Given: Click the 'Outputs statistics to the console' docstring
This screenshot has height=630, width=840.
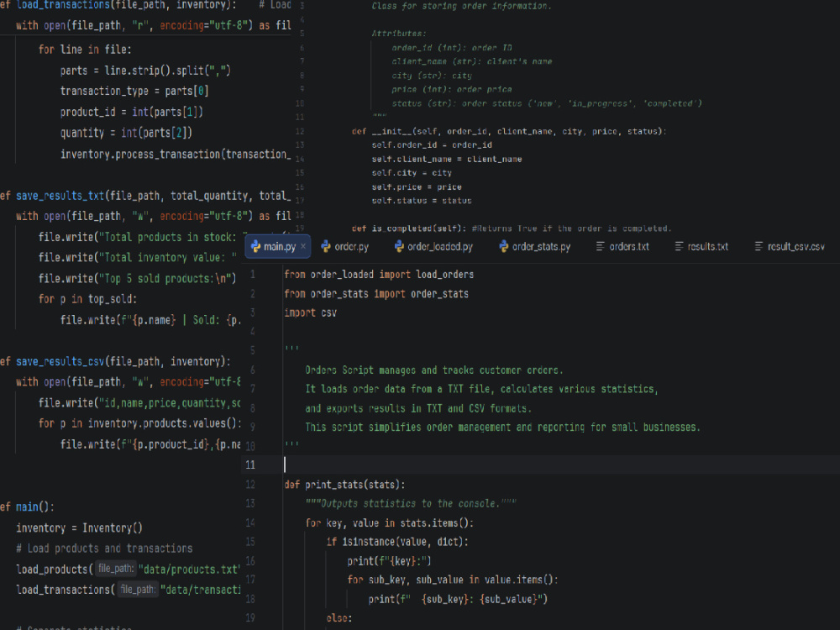Looking at the screenshot, I should tap(411, 503).
